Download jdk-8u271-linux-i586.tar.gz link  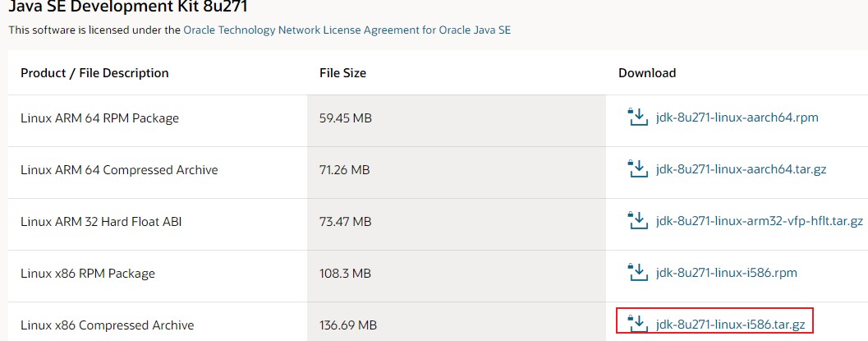tap(730, 323)
